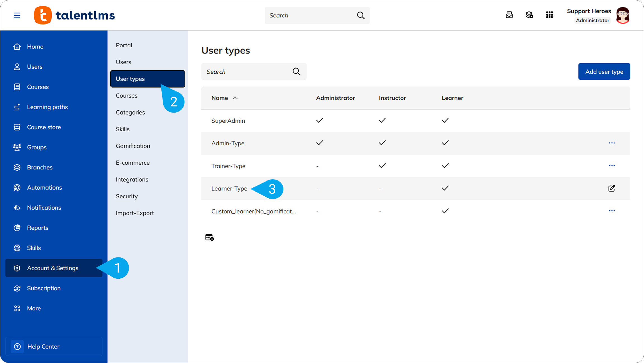Open the Admin-Type row options menu

612,143
